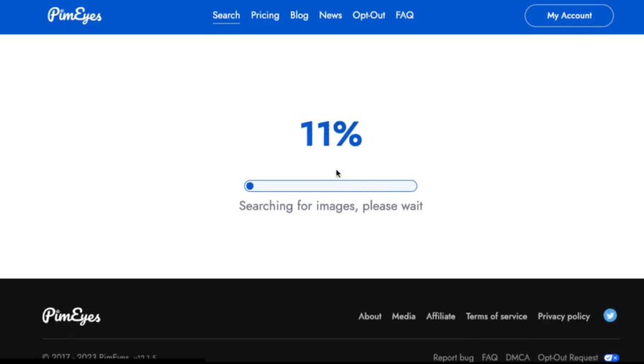644x364 pixels.
Task: Open the DMCA link in the footer
Action: click(517, 358)
